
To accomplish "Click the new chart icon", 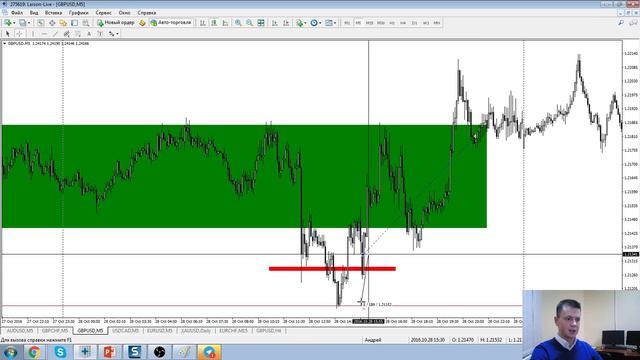I will tap(8, 23).
